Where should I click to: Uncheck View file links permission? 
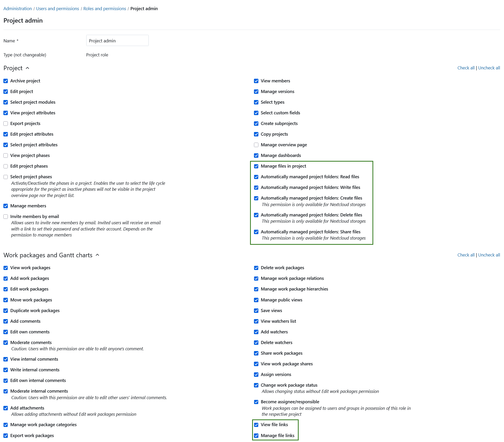click(x=256, y=425)
